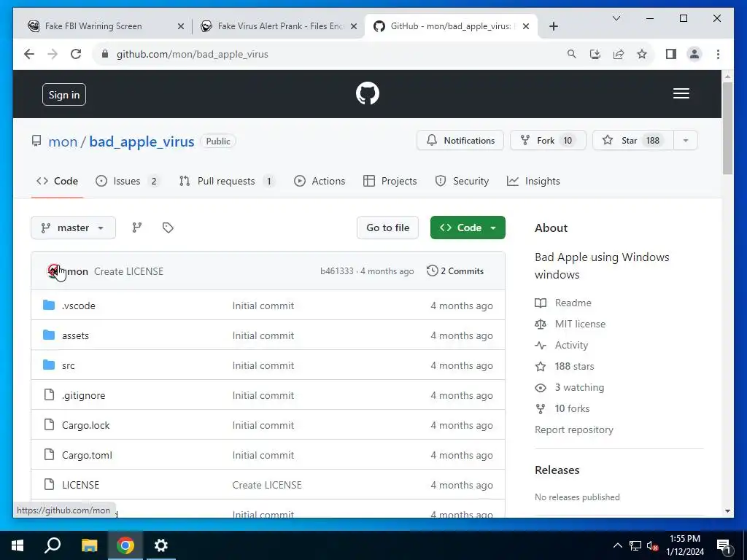Open Releases heading link
This screenshot has height=560, width=747.
coord(557,470)
